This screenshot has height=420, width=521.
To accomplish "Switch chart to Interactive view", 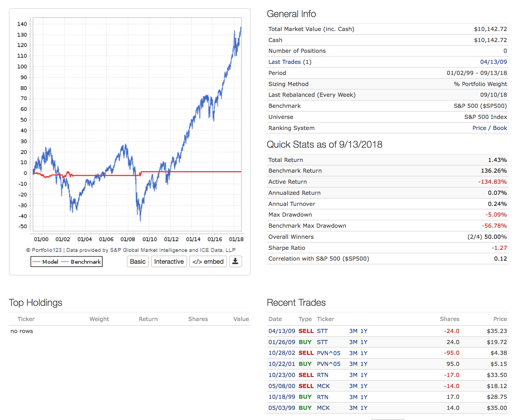I will [169, 262].
